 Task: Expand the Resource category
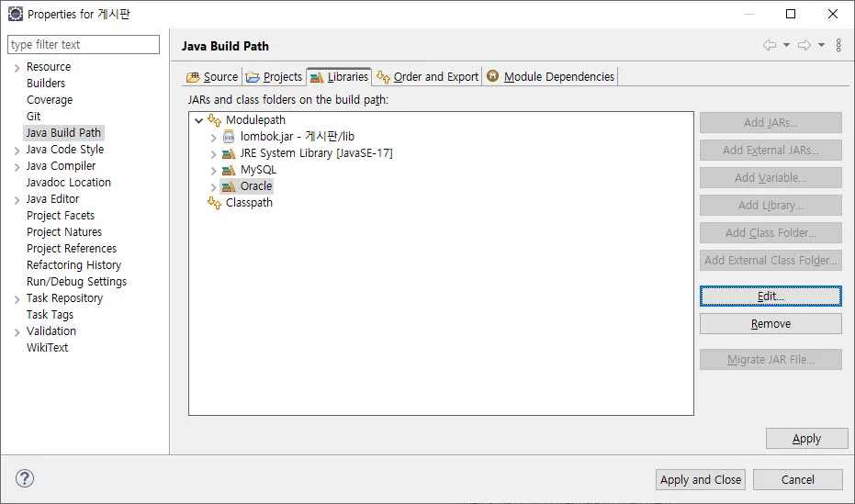click(x=17, y=67)
